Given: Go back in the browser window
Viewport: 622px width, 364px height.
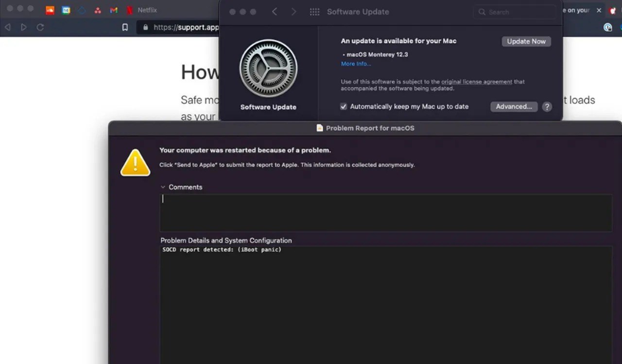Looking at the screenshot, I should pos(8,27).
